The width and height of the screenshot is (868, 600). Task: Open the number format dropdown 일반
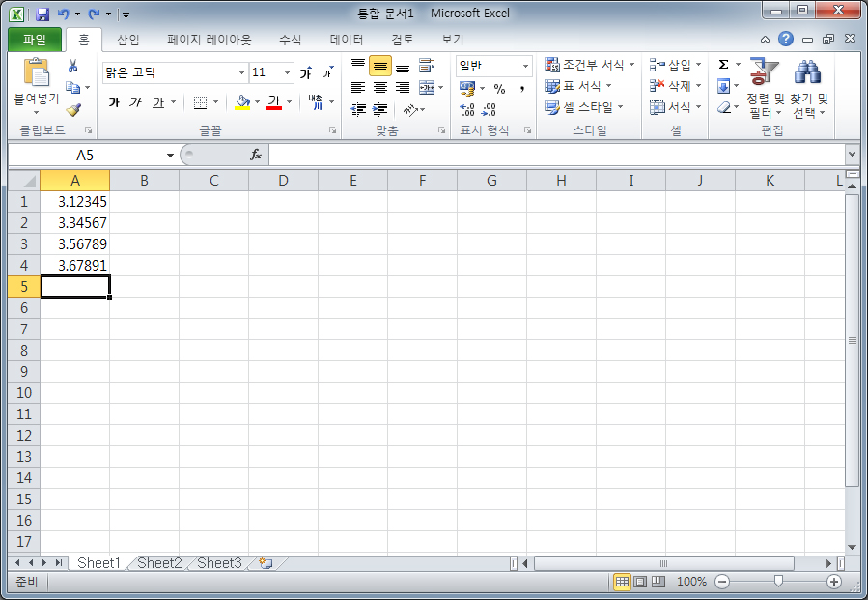pyautogui.click(x=525, y=66)
